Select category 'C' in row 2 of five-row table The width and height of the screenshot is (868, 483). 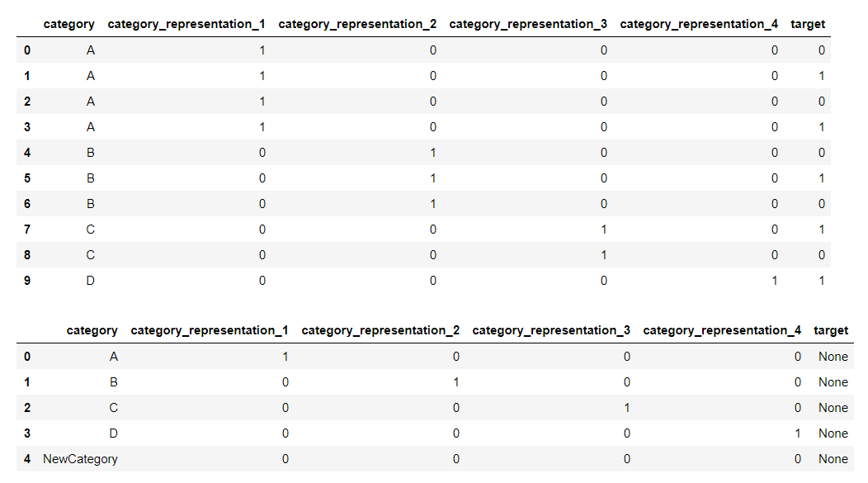tap(114, 408)
